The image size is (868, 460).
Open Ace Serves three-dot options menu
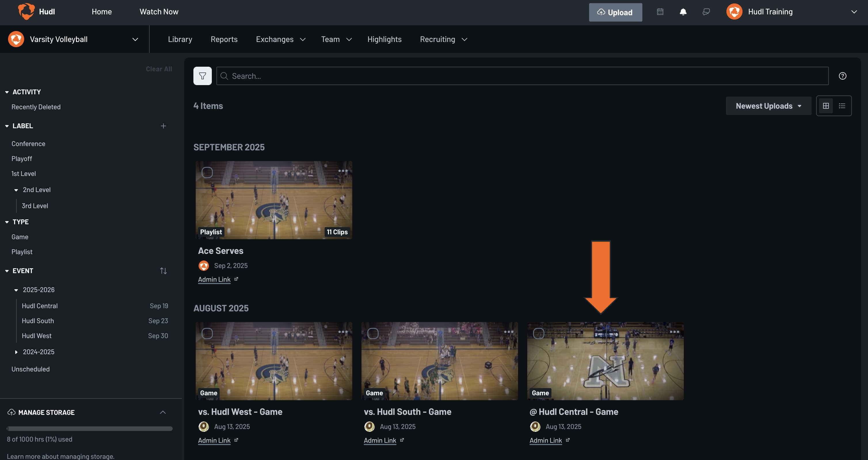(x=343, y=170)
